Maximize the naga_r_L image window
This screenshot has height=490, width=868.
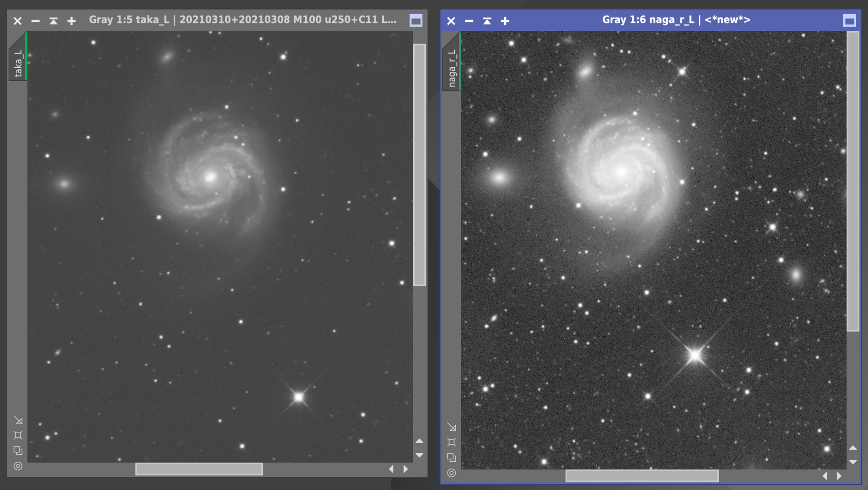point(849,21)
